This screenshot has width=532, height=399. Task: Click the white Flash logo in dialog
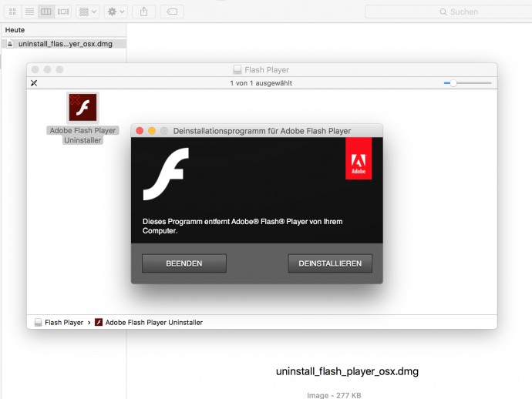coord(166,174)
